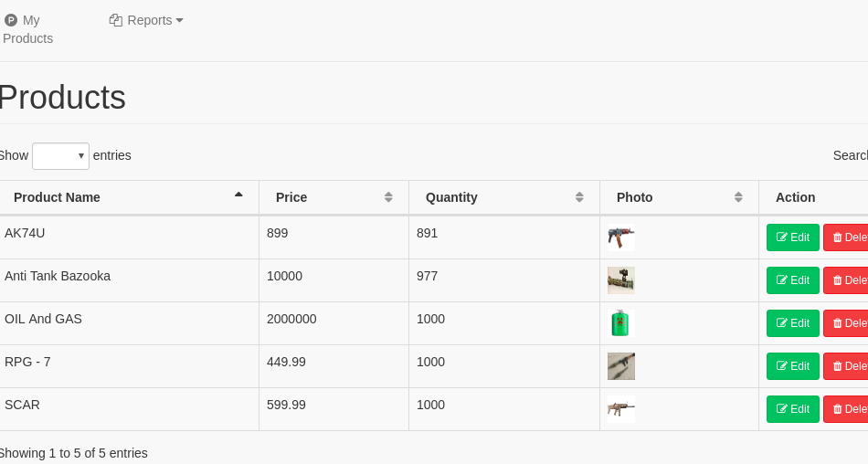Open the Anti Tank Bazooka photo

[620, 280]
